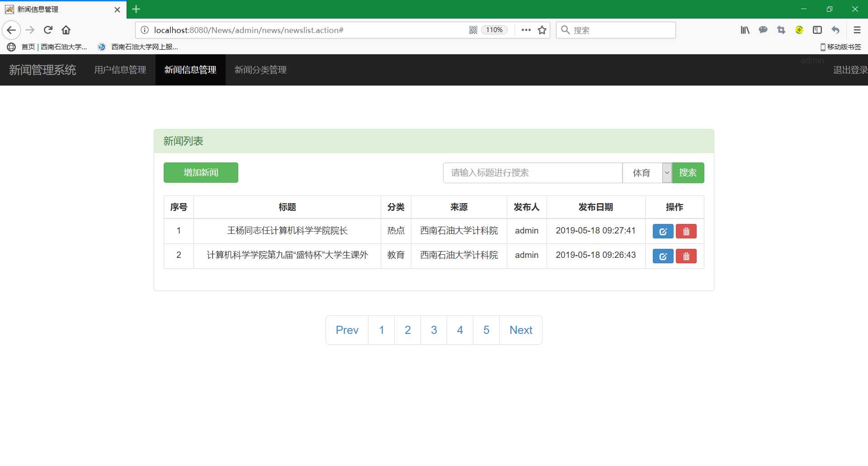Open a new browser tab
The height and width of the screenshot is (466, 868).
pyautogui.click(x=136, y=9)
